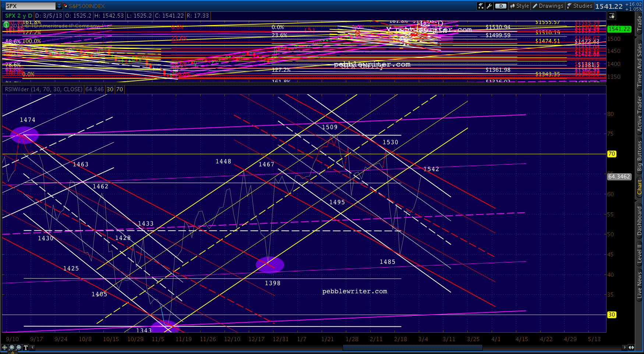Toggle the D daily timeframe button

(x=500, y=6)
